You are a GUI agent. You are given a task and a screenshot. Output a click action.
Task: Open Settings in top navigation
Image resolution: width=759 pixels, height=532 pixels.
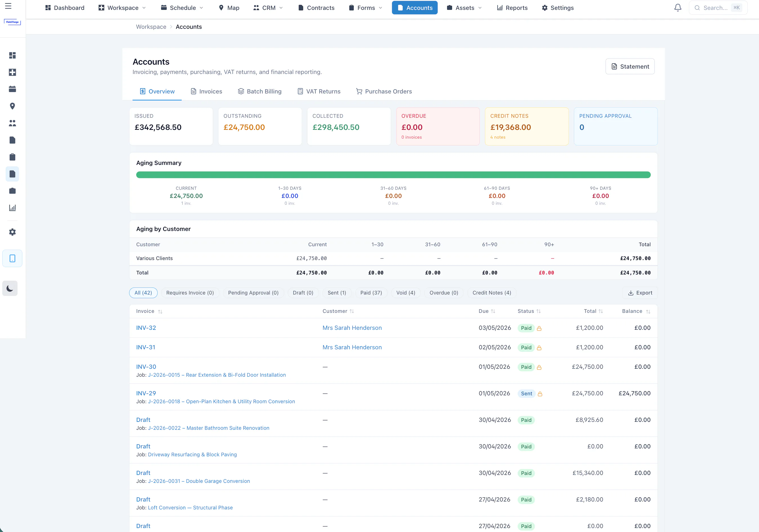(x=558, y=8)
